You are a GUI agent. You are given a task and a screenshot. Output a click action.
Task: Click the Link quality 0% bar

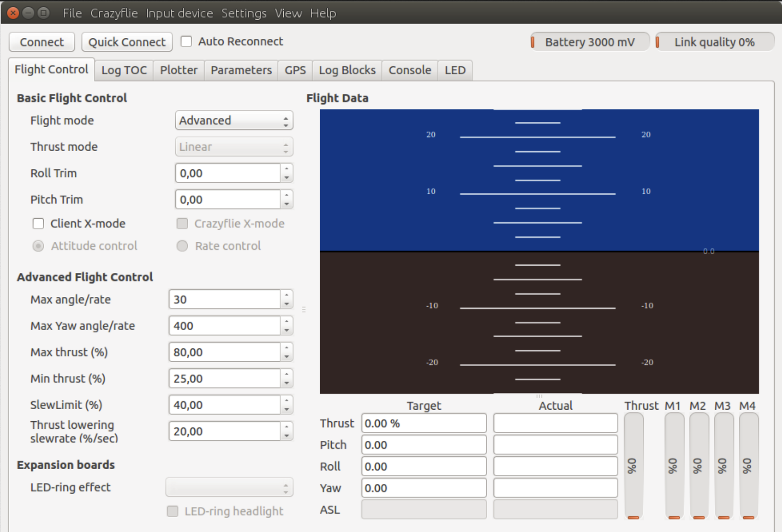pyautogui.click(x=714, y=42)
